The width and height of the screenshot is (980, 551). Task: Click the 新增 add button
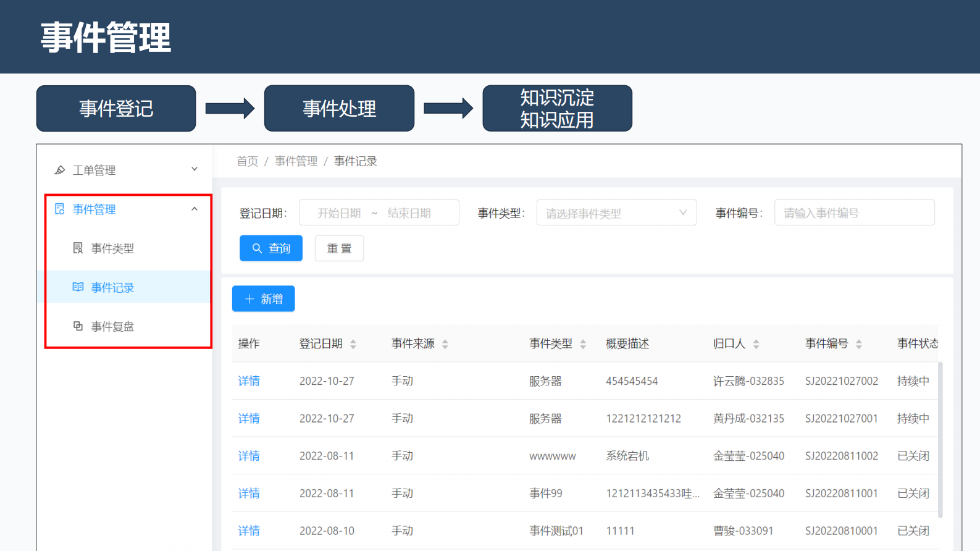(x=264, y=299)
